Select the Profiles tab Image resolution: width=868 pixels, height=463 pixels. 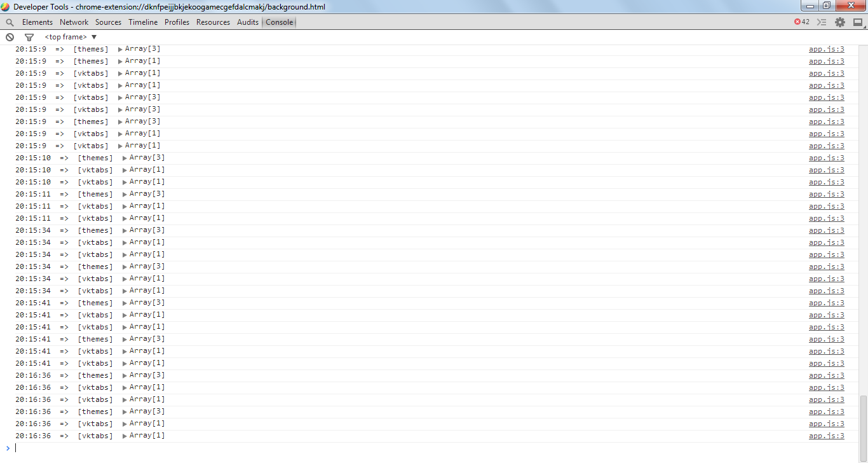point(177,22)
